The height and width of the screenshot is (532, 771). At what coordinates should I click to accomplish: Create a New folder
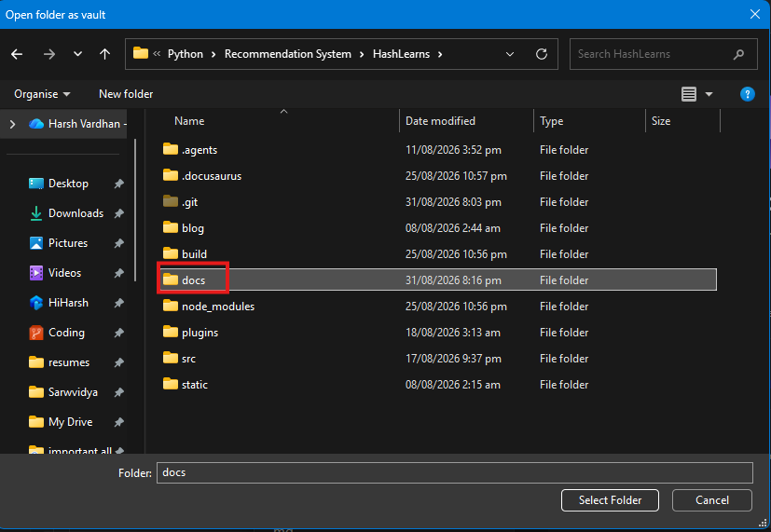coord(126,94)
